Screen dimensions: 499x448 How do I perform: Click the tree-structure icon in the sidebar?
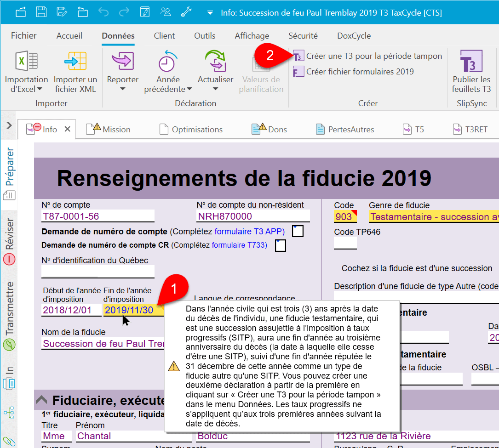[x=9, y=413]
